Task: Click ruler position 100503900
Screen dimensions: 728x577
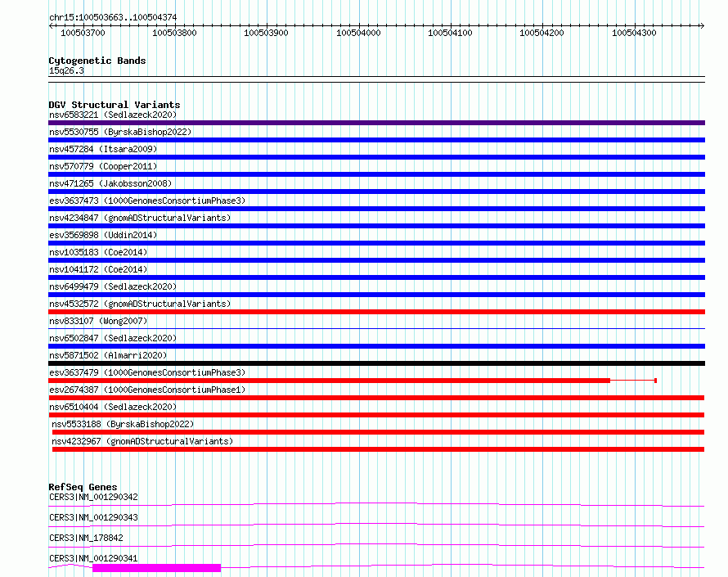Action: (266, 33)
